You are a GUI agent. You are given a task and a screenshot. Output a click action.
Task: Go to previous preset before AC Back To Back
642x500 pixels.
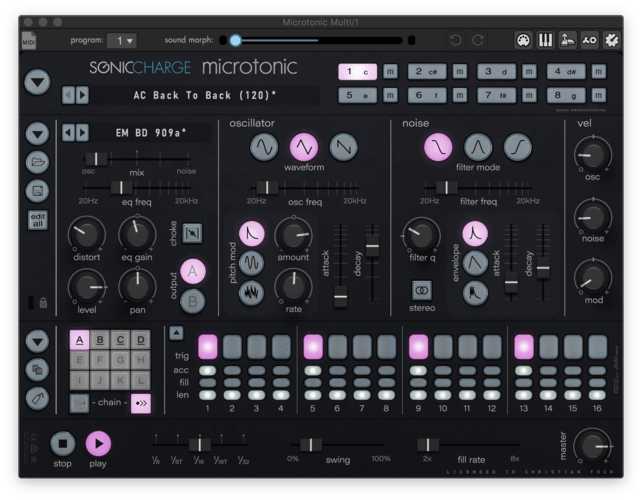[x=68, y=95]
